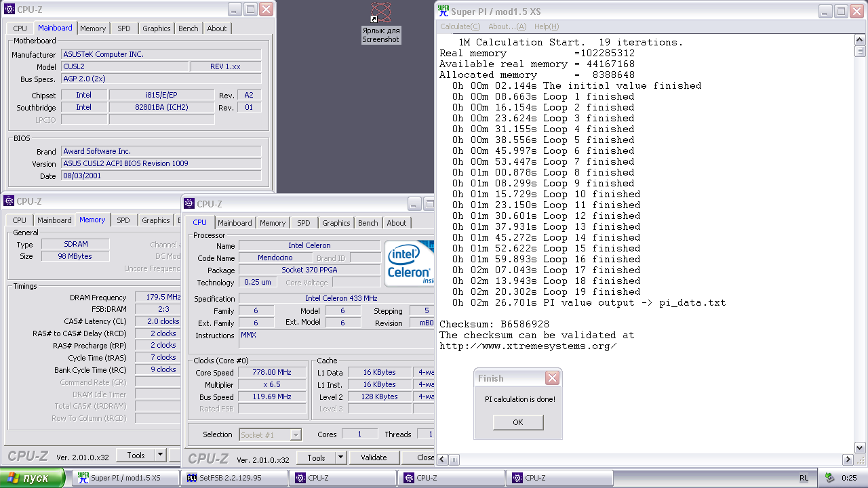The image size is (868, 488).
Task: Click the taskbar clock showing 0:25
Action: tap(849, 478)
